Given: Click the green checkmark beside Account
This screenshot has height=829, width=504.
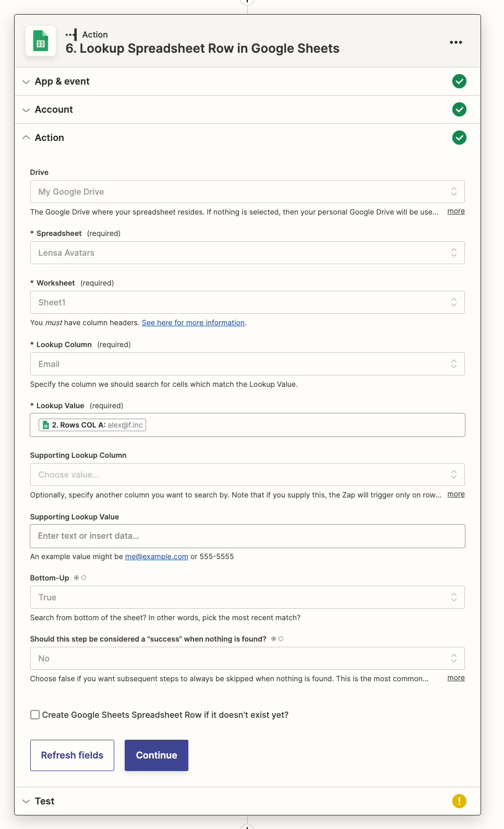Looking at the screenshot, I should (459, 110).
